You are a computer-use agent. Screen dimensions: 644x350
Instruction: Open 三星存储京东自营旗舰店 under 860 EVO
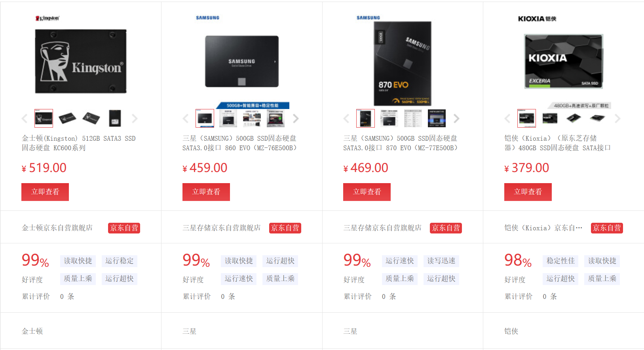click(x=222, y=228)
